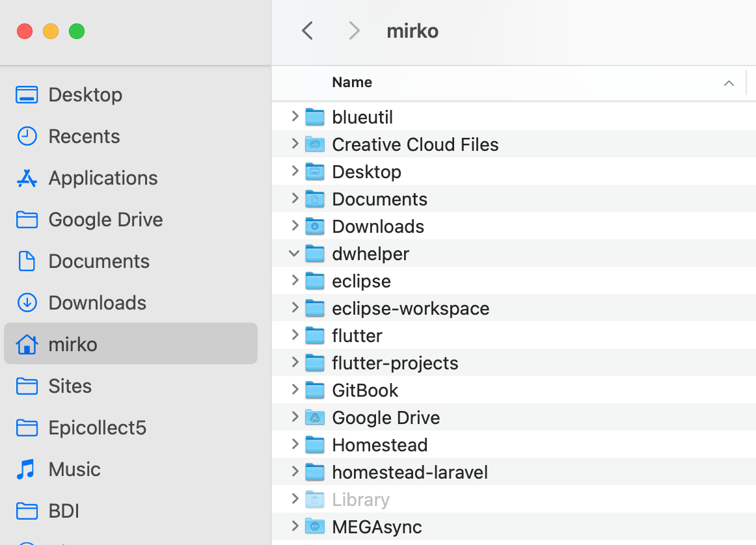
Task: Expand the blueutil folder
Action: point(295,117)
